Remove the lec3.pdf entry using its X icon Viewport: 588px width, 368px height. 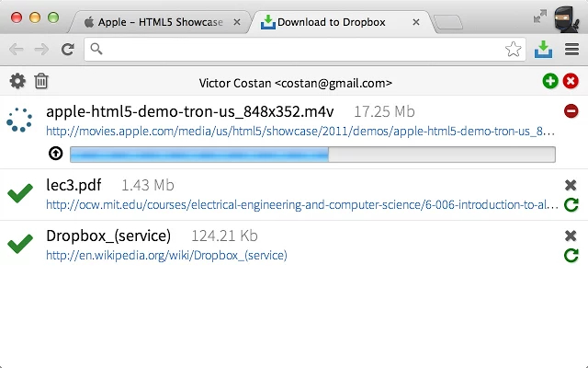[x=571, y=185]
